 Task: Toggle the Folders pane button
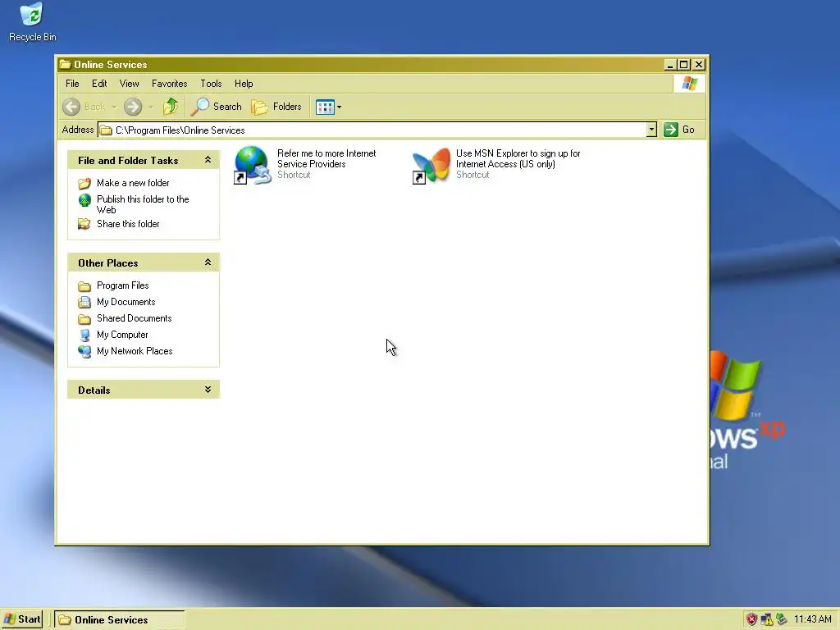(276, 107)
